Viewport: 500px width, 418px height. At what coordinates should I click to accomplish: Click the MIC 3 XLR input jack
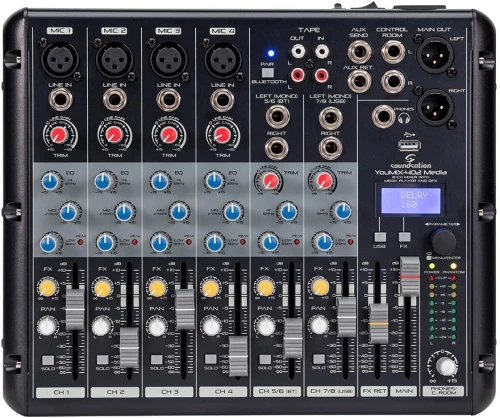(169, 60)
